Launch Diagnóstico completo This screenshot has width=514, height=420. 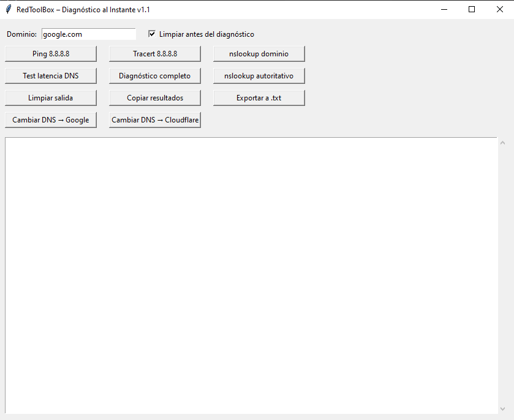[155, 76]
